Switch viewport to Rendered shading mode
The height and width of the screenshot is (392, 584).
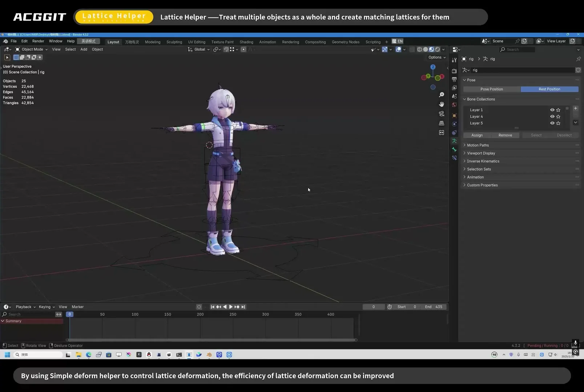(x=437, y=49)
